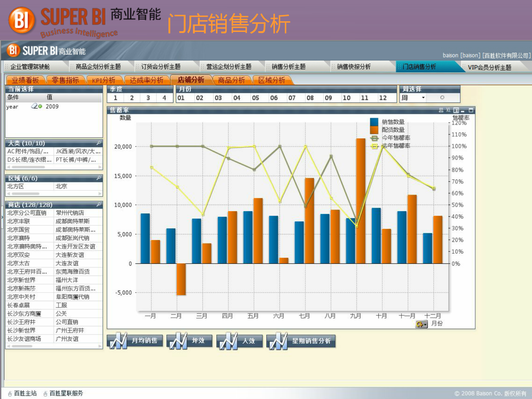
Task: Select the AC附件/饰品 category
Action: tap(30, 151)
